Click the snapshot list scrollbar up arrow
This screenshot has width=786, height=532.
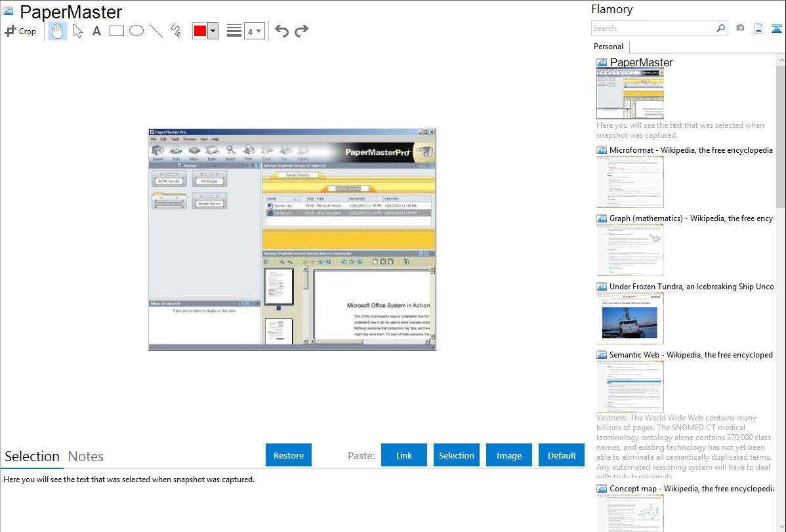point(781,60)
